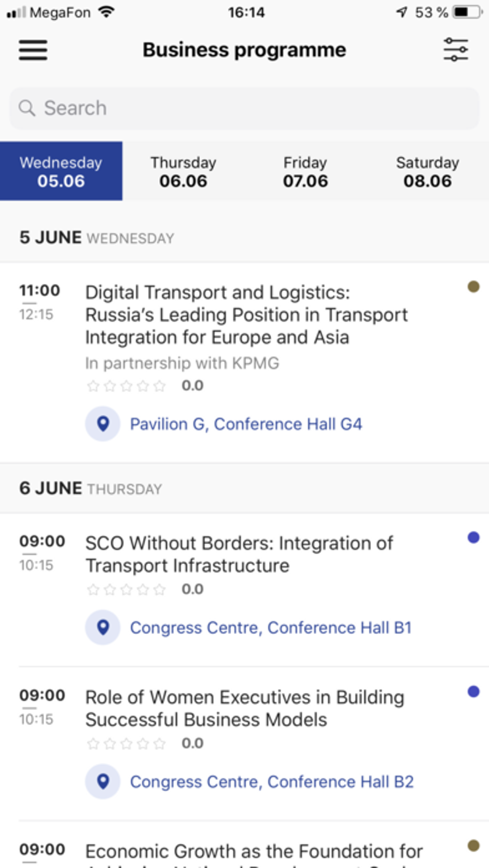Open Congress Centre, Conference Hall B2 link
489x868 pixels.
(272, 782)
